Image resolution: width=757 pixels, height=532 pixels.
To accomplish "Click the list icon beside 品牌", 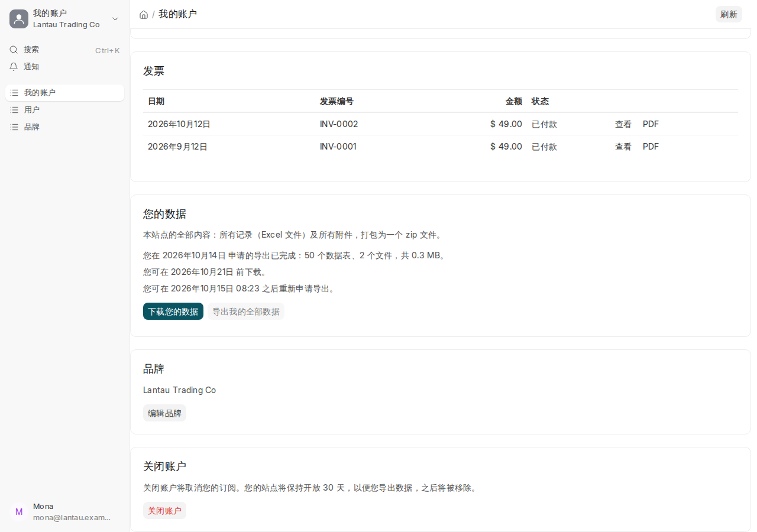I will [15, 127].
